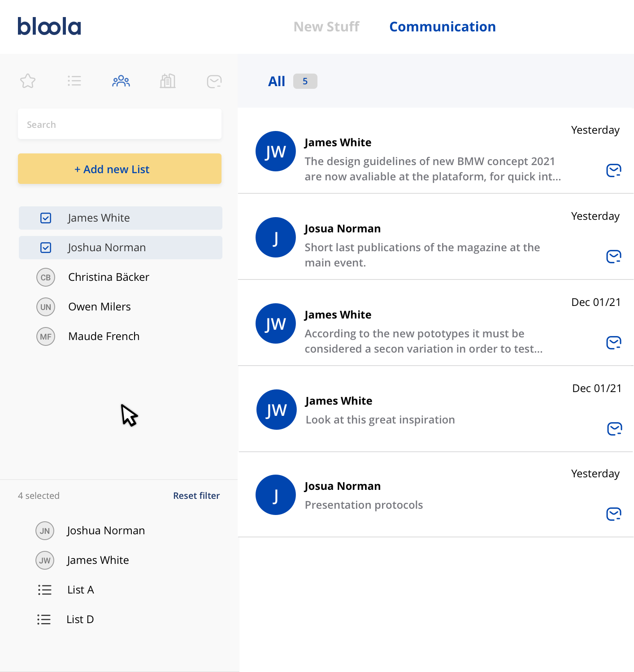The image size is (634, 672).
Task: Click Dec 01/21 date on great inspiration message
Action: [x=597, y=388]
